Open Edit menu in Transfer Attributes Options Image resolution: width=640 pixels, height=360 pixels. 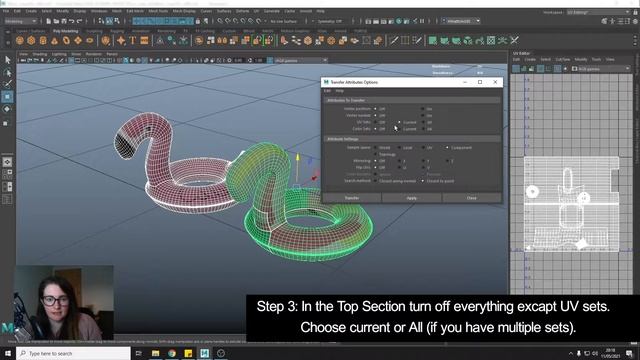(327, 91)
